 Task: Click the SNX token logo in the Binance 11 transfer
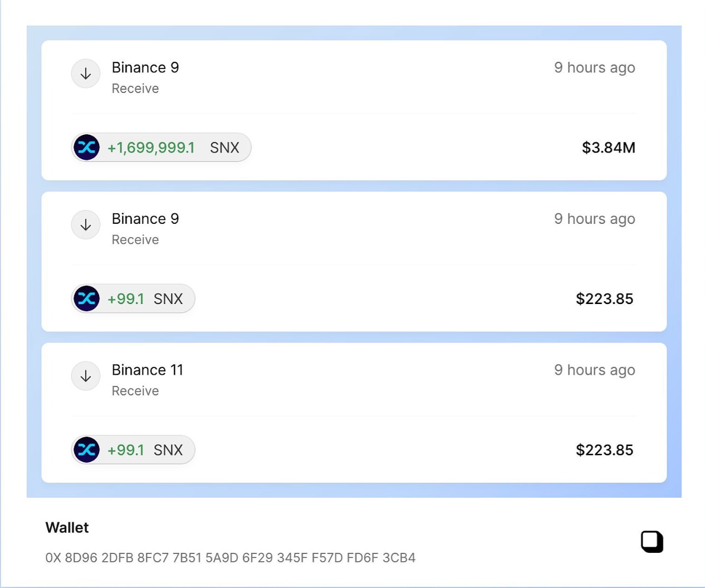click(x=87, y=450)
